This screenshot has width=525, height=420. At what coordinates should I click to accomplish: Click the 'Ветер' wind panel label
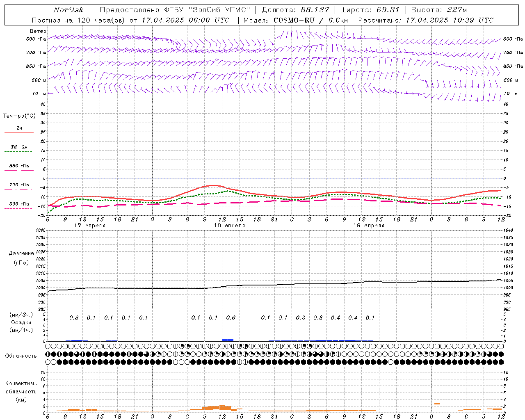pyautogui.click(x=38, y=31)
